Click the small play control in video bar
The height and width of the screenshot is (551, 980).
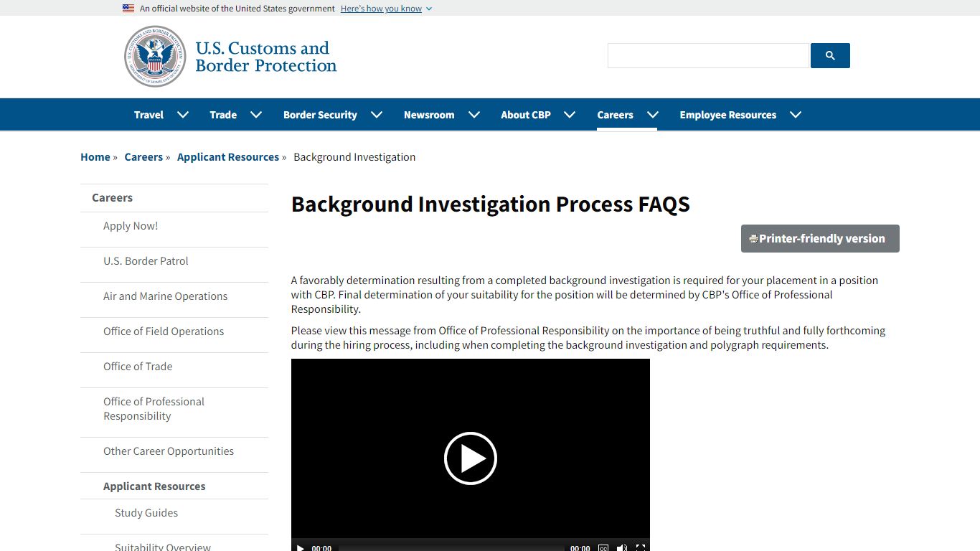tap(301, 548)
